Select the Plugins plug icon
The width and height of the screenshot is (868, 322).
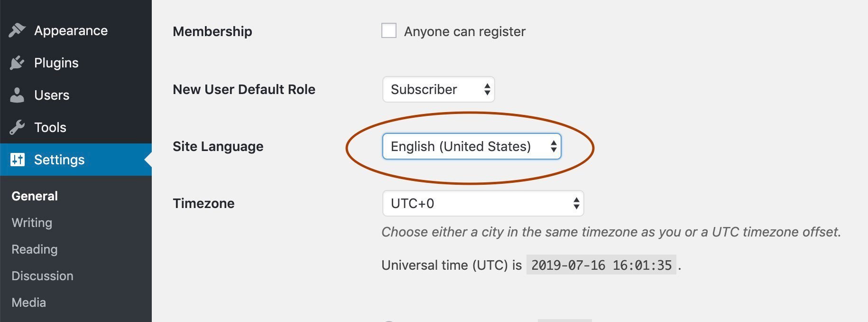click(17, 62)
